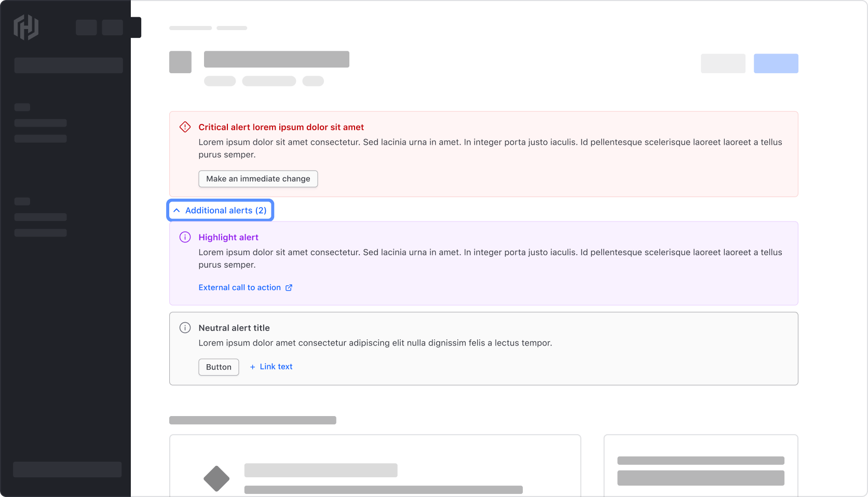The image size is (868, 497).
Task: Click the gray Neutral alert info icon
Action: coord(185,328)
